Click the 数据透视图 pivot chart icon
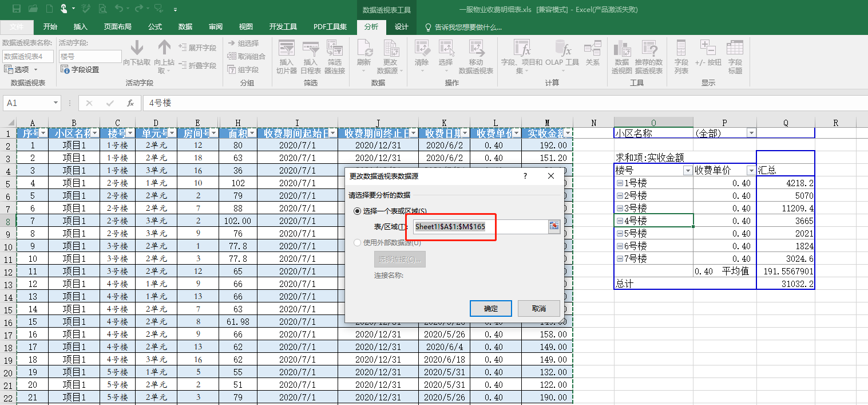The height and width of the screenshot is (405, 868). [x=622, y=48]
